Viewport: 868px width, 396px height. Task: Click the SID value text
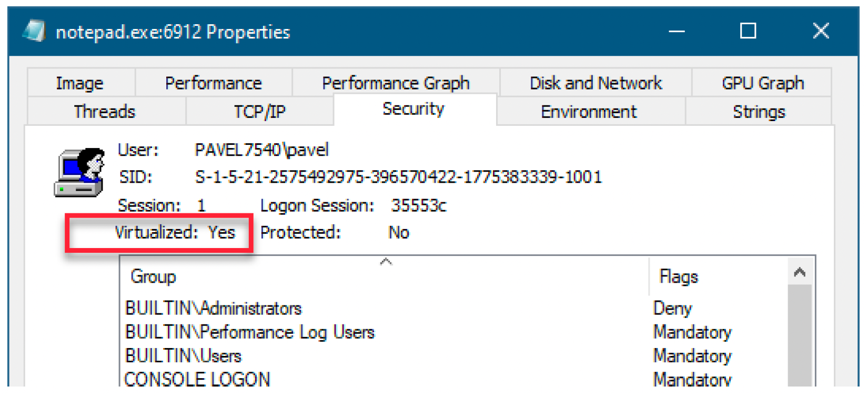pyautogui.click(x=398, y=176)
